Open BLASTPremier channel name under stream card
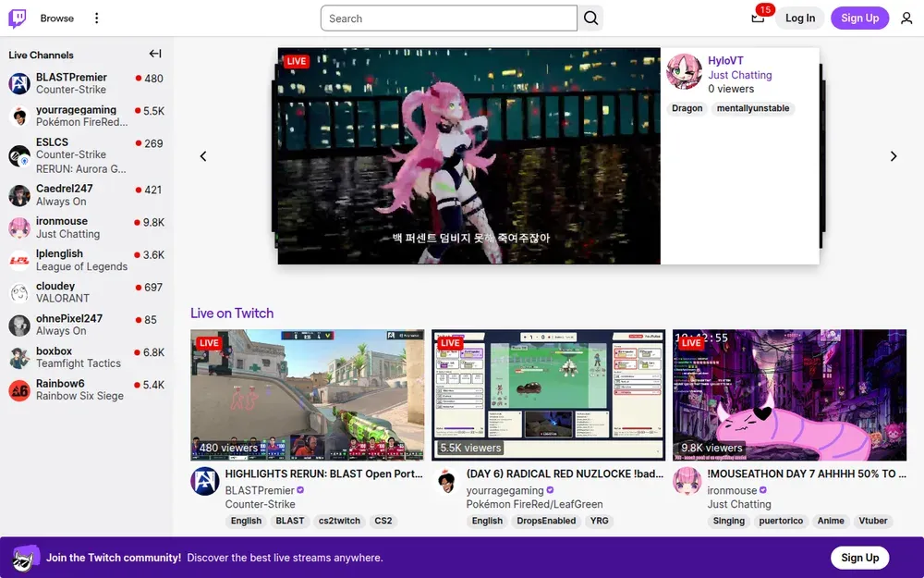This screenshot has width=924, height=578. (260, 490)
